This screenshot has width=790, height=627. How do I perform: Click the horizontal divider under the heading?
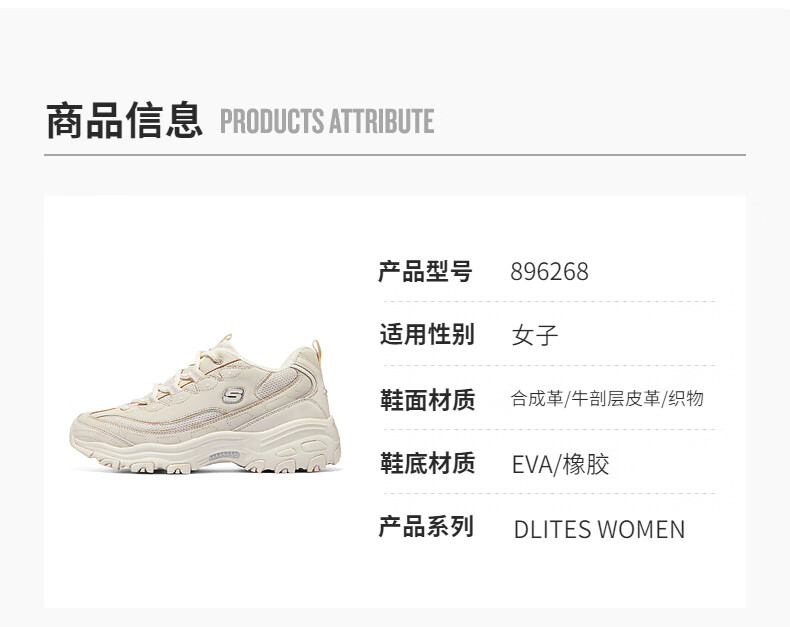tap(394, 155)
